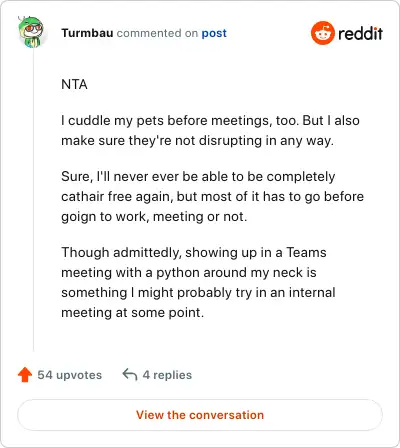Open the blue "post" link
The height and width of the screenshot is (448, 400).
pyautogui.click(x=214, y=33)
